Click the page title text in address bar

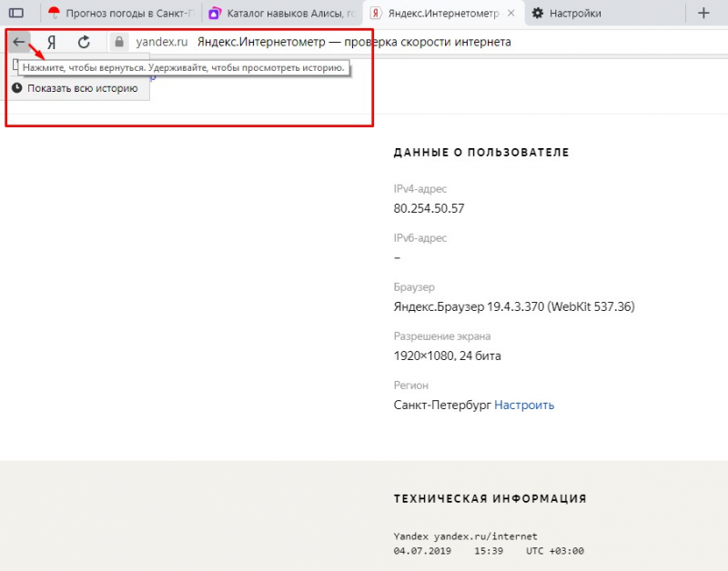(354, 42)
